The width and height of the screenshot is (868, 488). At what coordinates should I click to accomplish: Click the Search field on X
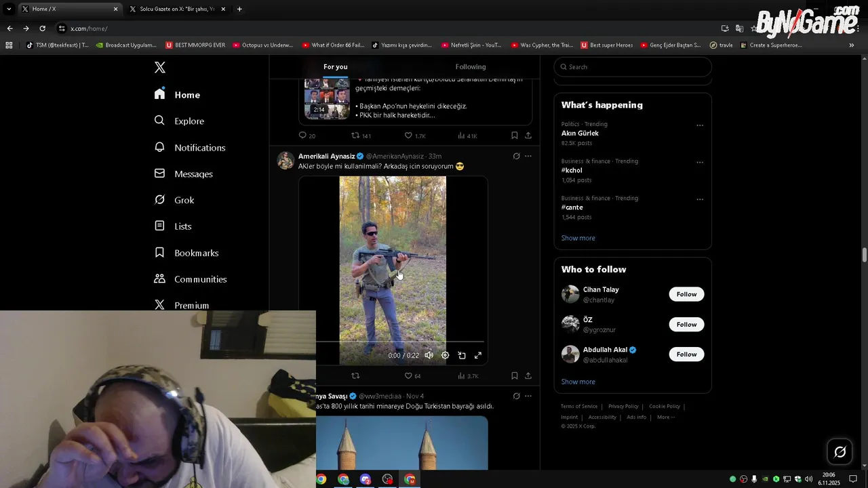click(x=633, y=67)
